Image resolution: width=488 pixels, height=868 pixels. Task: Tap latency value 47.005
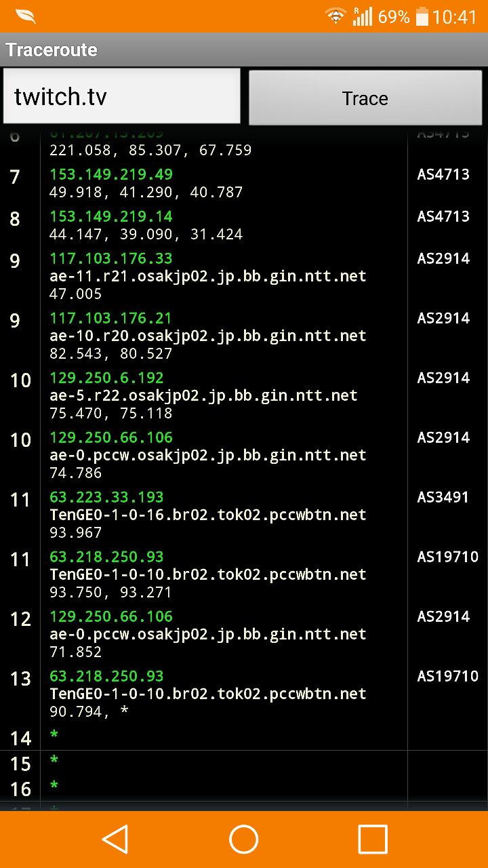tap(76, 294)
